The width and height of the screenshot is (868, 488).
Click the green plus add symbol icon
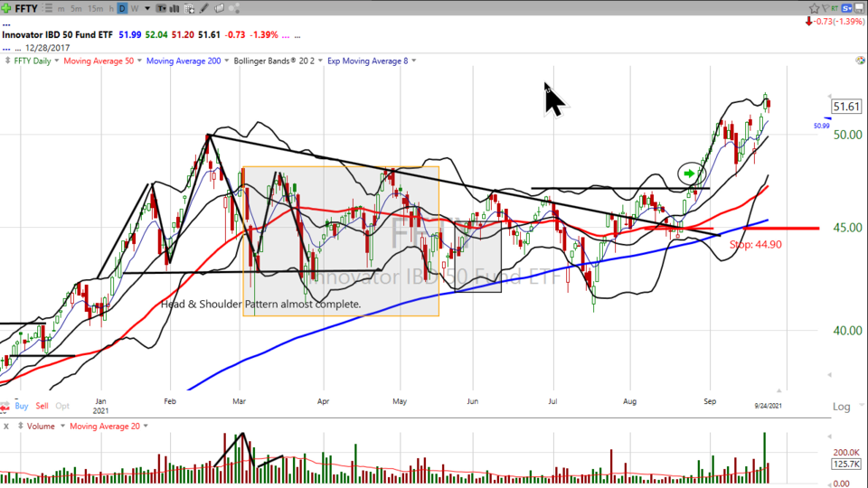point(7,8)
